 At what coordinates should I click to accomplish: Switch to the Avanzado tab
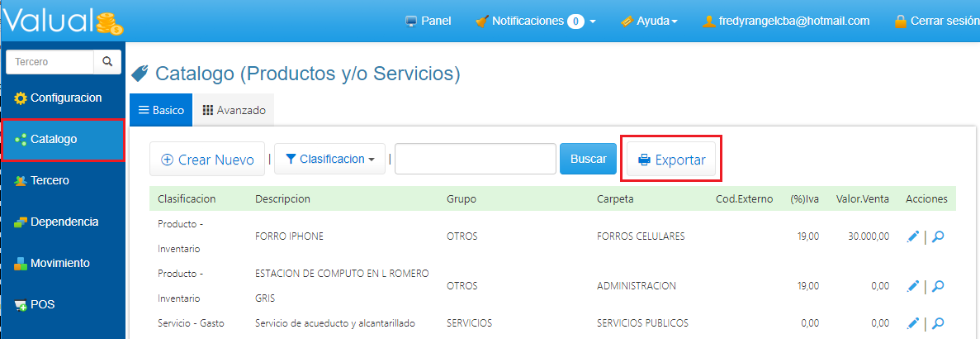pyautogui.click(x=234, y=110)
